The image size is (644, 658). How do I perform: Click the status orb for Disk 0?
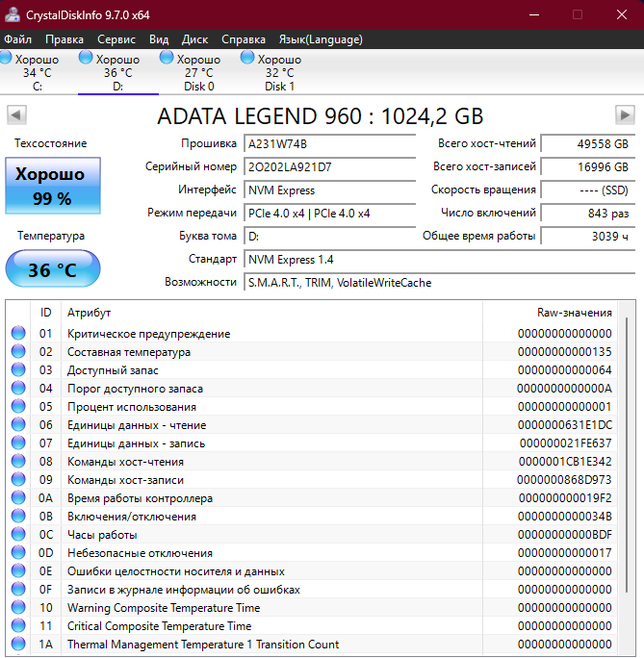pyautogui.click(x=167, y=59)
